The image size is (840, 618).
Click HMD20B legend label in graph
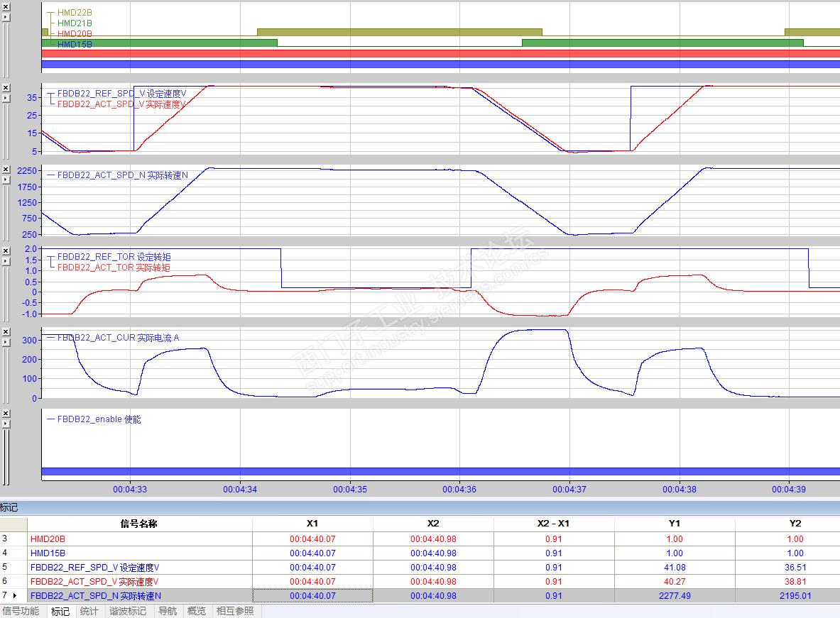coord(75,34)
